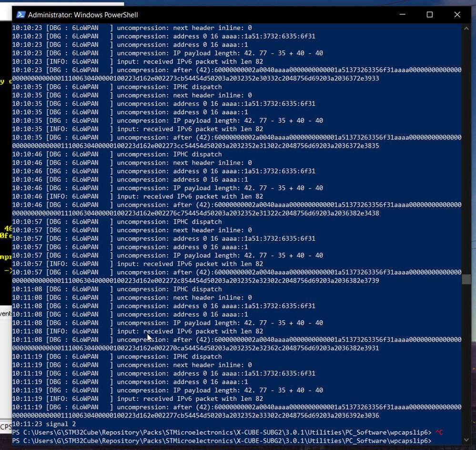The width and height of the screenshot is (476, 450).
Task: Click the '10:11:23 signal 2' log line
Action: 44,424
